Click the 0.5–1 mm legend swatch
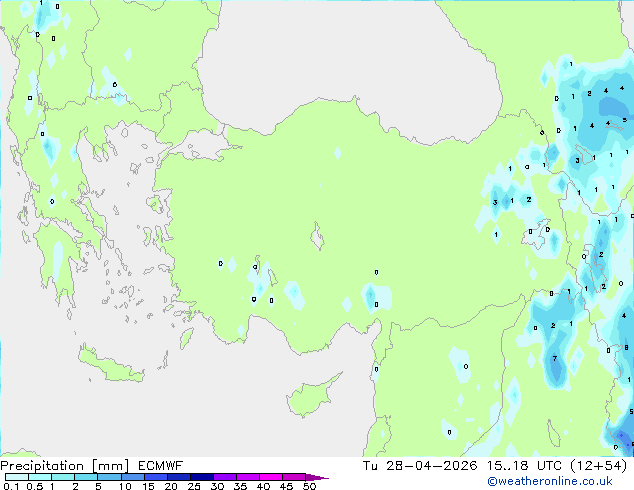This screenshot has height=490, width=634. pyautogui.click(x=40, y=477)
